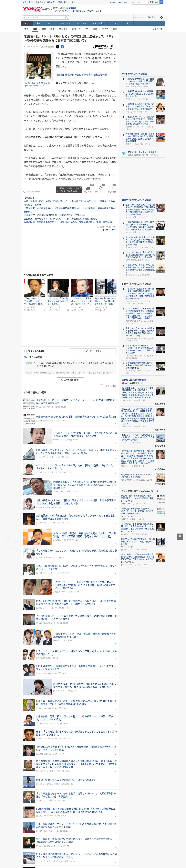Open the 地域 category
This screenshot has height=868, width=186.
click(115, 29)
